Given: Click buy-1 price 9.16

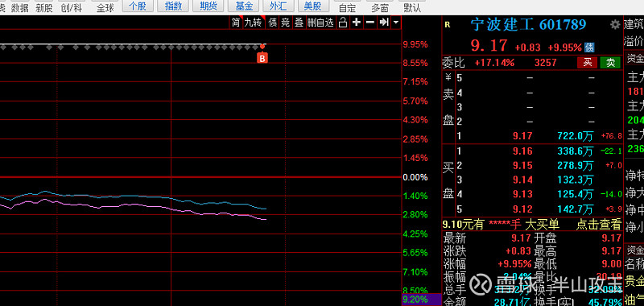Looking at the screenshot, I should [x=522, y=151].
